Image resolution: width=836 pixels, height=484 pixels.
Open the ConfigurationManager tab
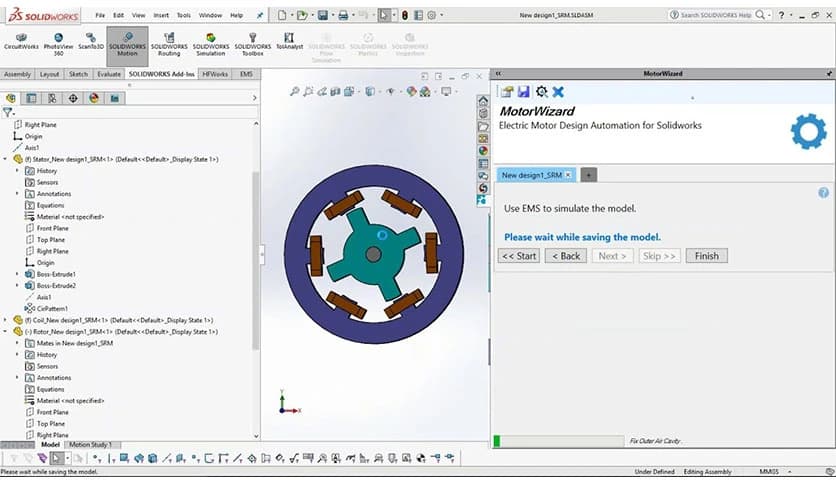[x=52, y=98]
